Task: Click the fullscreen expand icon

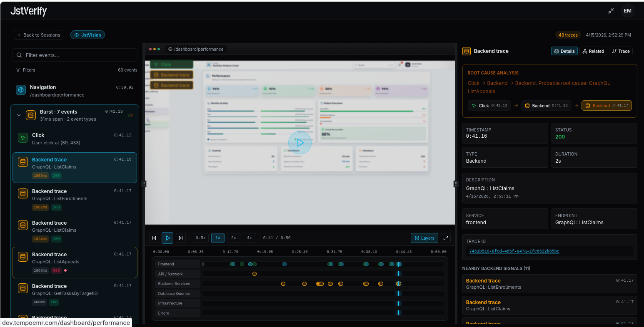Action: coord(446,238)
